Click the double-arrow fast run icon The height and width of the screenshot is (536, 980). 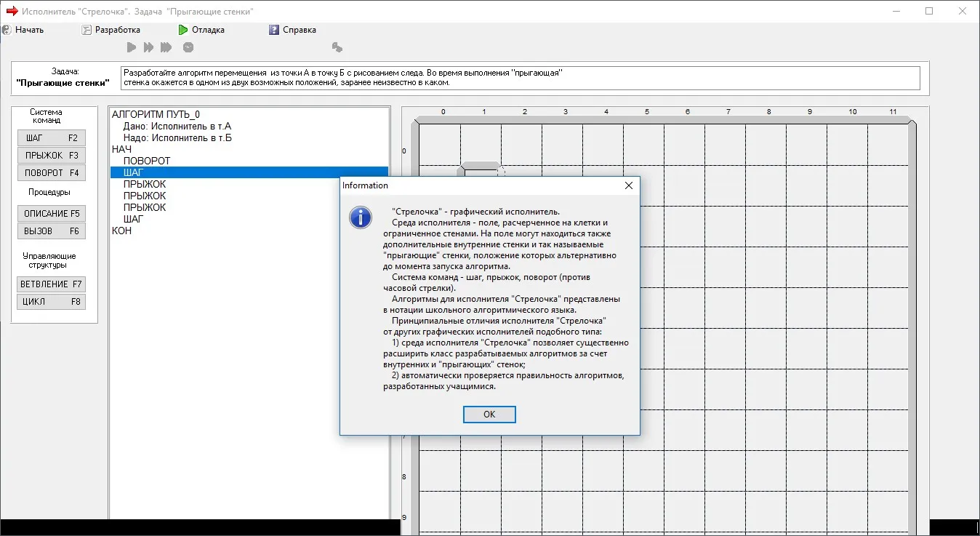pos(149,47)
